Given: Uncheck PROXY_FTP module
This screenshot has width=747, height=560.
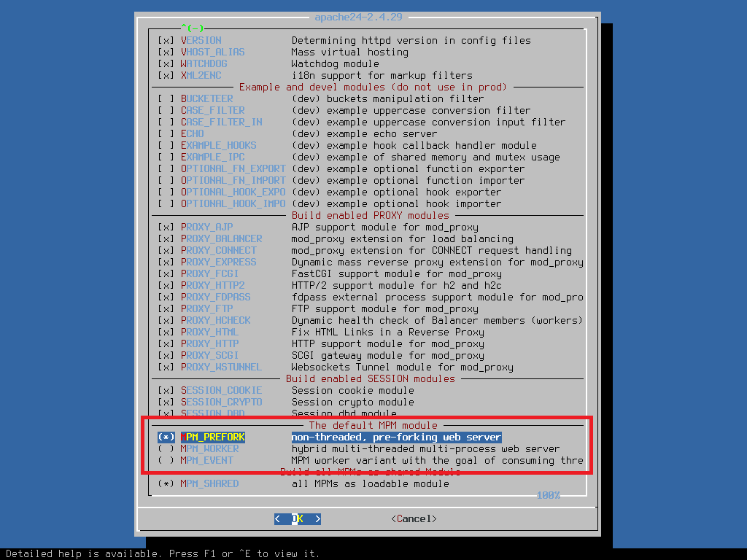Looking at the screenshot, I should pos(166,308).
